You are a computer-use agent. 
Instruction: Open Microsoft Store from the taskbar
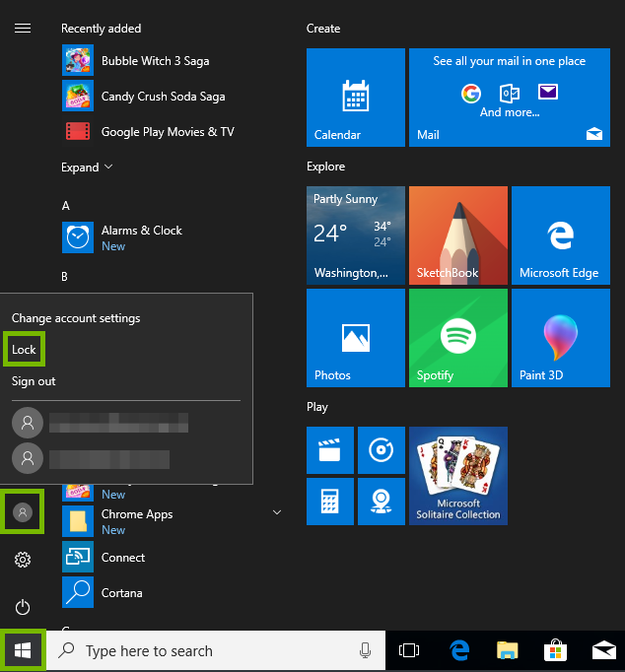point(556,650)
